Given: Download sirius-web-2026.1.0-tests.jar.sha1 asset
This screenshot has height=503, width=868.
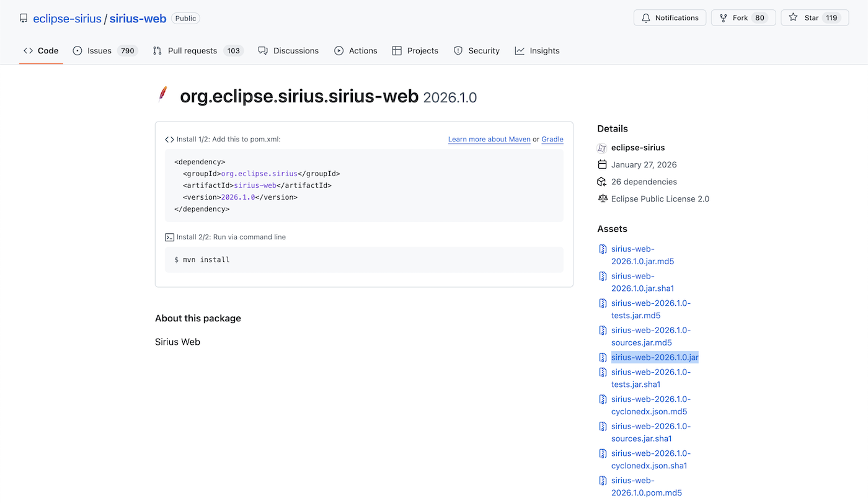Looking at the screenshot, I should [x=651, y=378].
